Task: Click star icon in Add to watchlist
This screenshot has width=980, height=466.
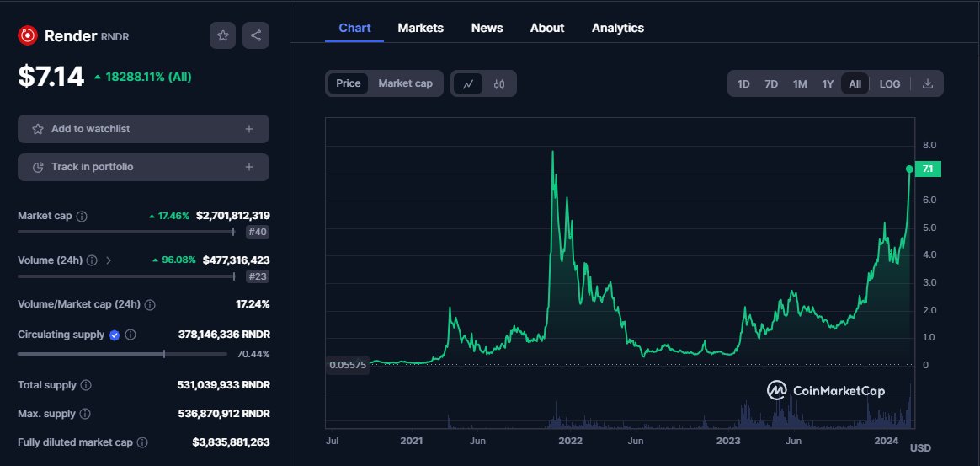Action: [x=38, y=129]
